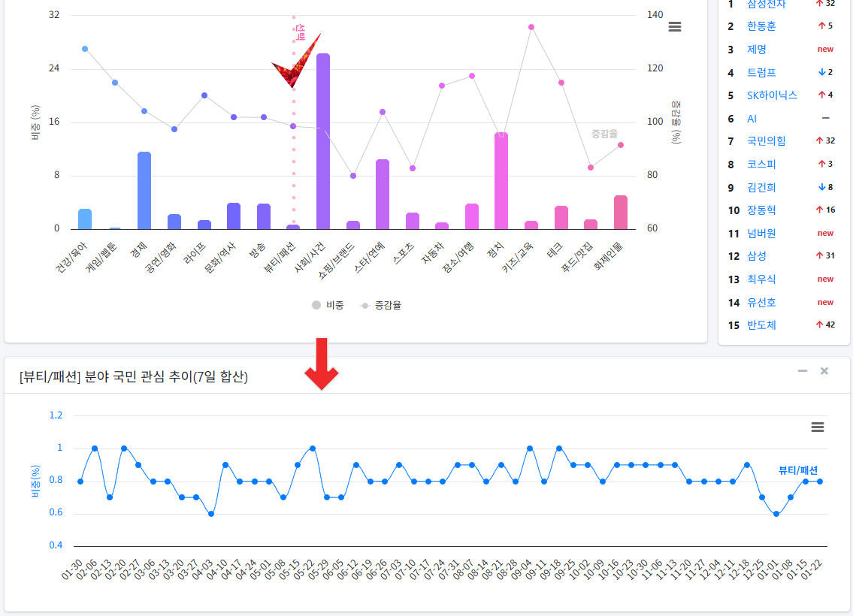Screen dimensions: 853x616
Task: Close the 뷰티/패션 trend panel
Action: click(824, 371)
